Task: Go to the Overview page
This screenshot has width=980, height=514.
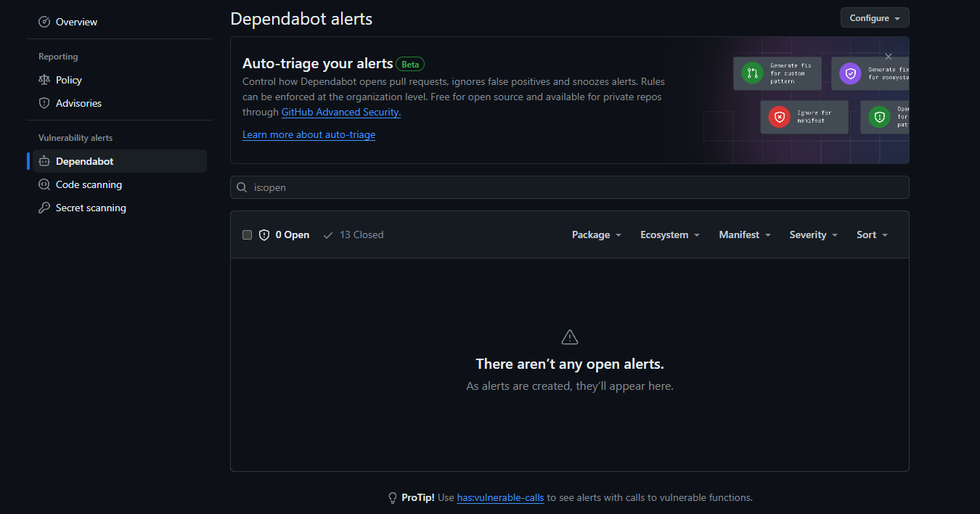Action: coord(120,22)
